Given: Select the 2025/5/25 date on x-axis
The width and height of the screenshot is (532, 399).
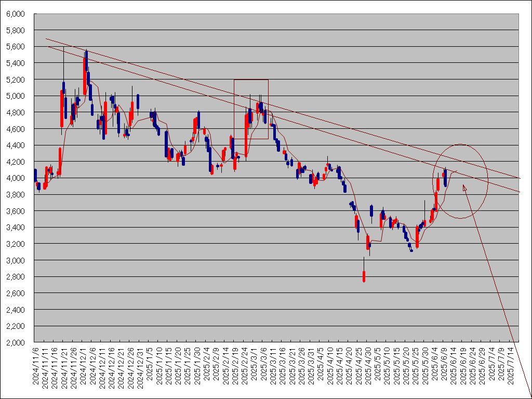Looking at the screenshot, I should pyautogui.click(x=416, y=366).
